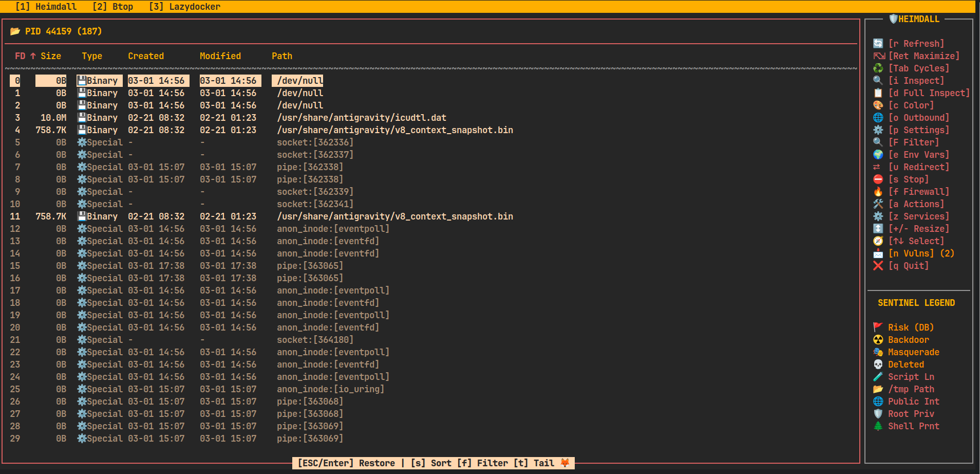The height and width of the screenshot is (474, 980).
Task: Click the magnifier icon beside i Inspect
Action: click(x=878, y=81)
